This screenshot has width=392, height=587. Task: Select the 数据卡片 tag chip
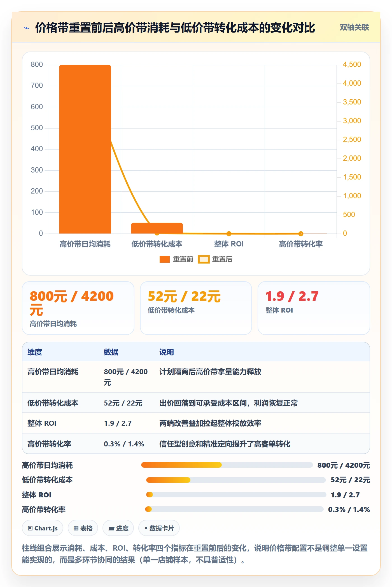pos(159,528)
